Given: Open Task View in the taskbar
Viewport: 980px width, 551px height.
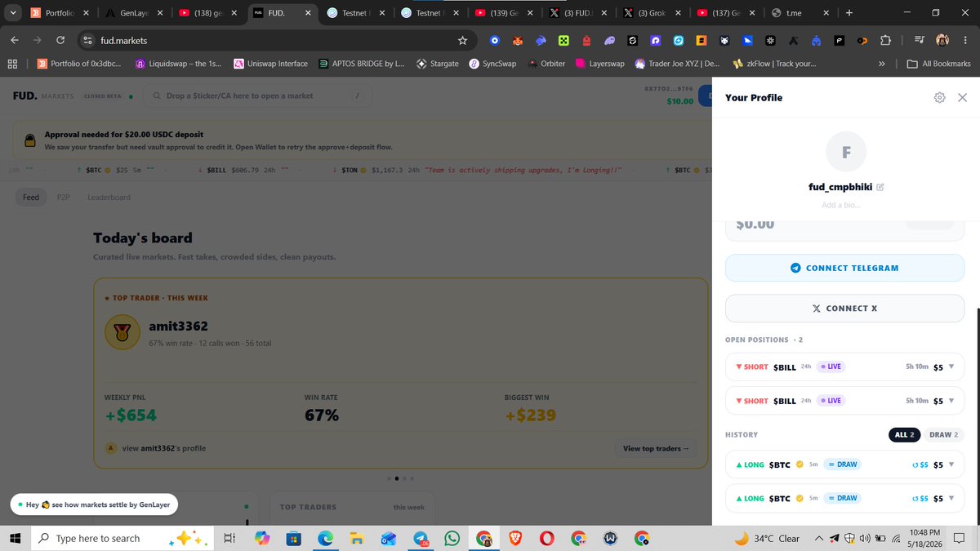Looking at the screenshot, I should point(229,538).
